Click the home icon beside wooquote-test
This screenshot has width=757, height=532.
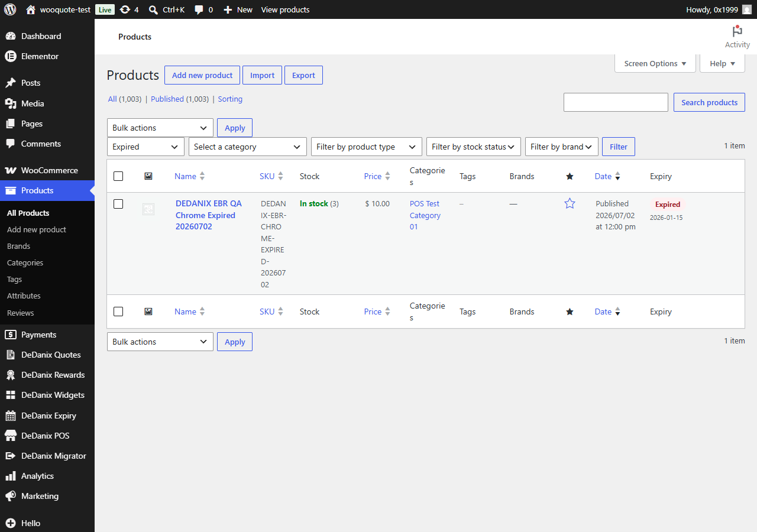pyautogui.click(x=31, y=9)
